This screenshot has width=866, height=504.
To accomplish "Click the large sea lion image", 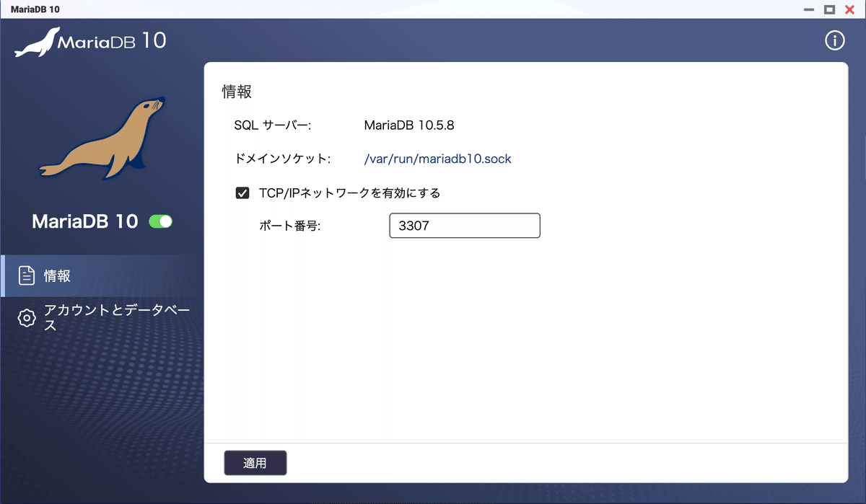I will (101, 138).
